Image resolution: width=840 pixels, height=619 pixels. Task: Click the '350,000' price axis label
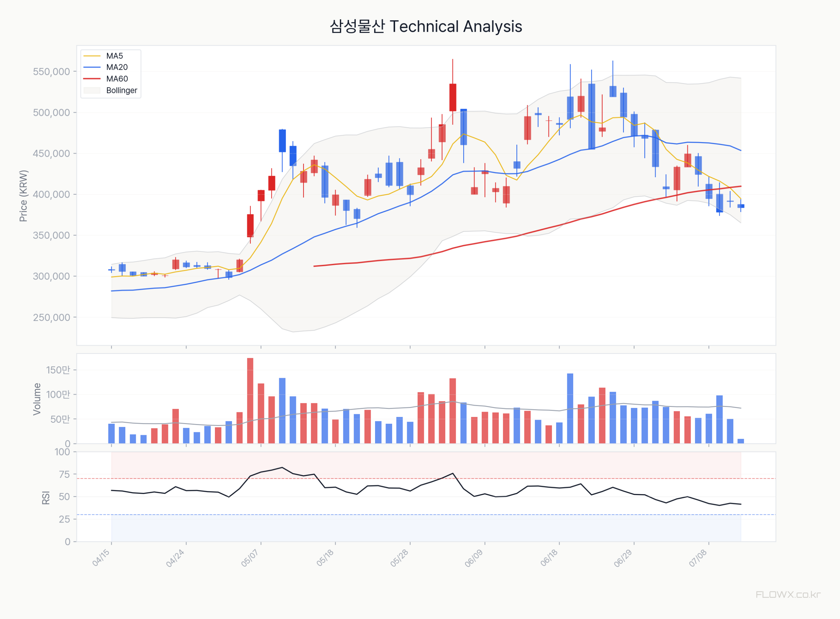52,235
